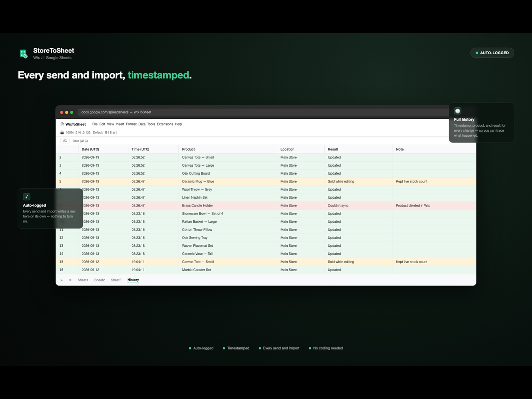This screenshot has height=399, width=532.
Task: Click the percent format button
Action: (79, 133)
